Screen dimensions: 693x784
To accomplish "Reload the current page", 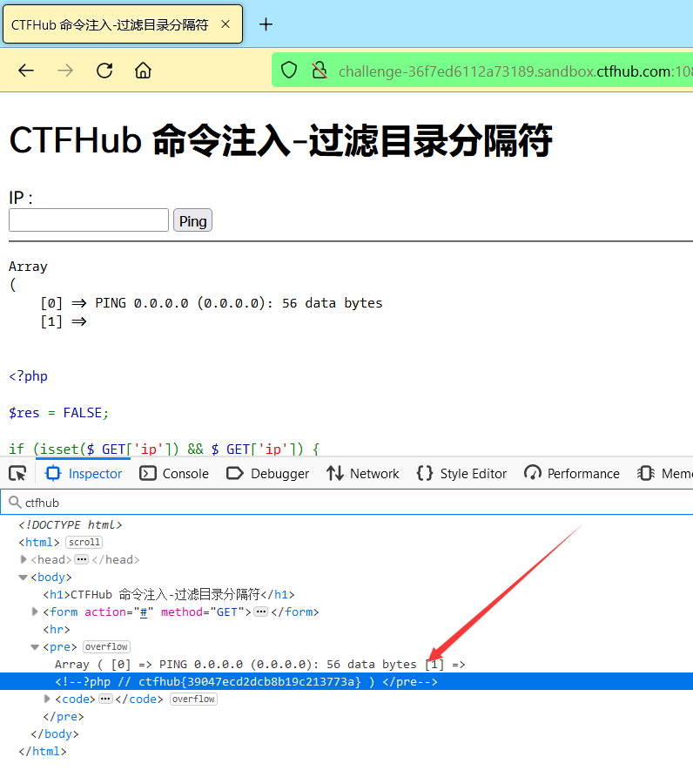I will (104, 71).
